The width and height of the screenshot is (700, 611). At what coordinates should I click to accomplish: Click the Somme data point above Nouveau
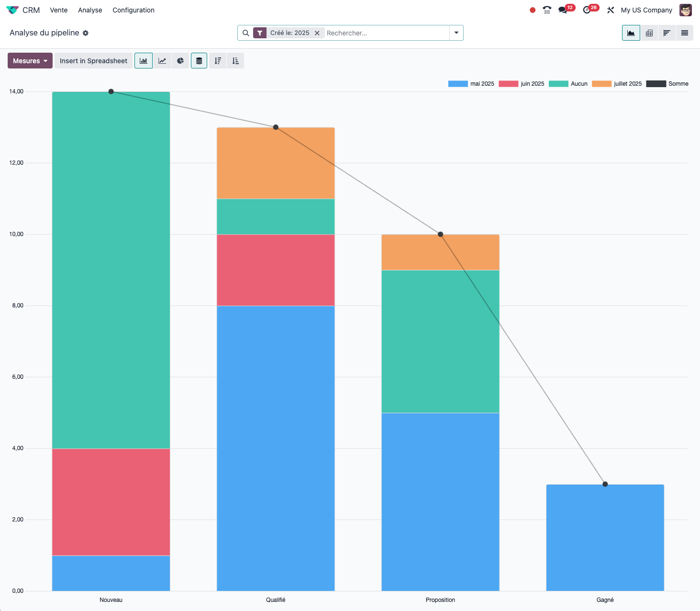point(111,91)
